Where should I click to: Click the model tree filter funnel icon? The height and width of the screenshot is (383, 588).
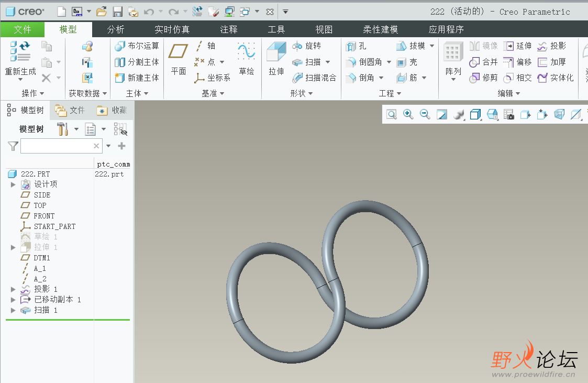tap(13, 146)
